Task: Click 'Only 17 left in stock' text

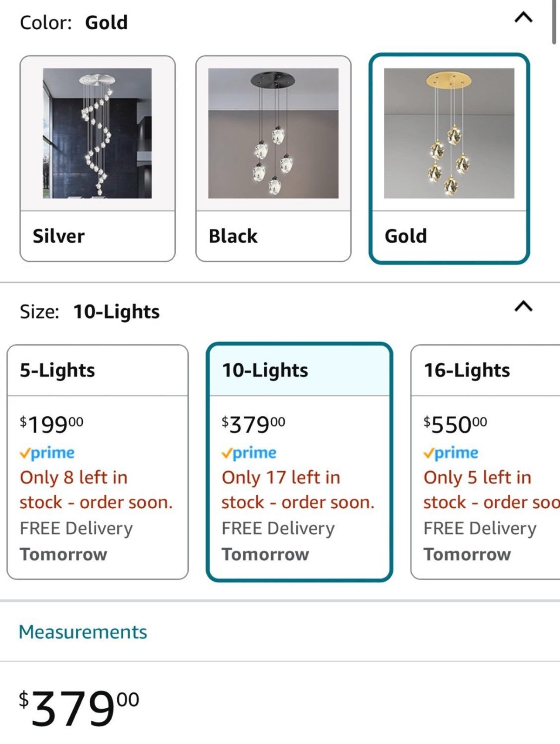Action: (298, 490)
